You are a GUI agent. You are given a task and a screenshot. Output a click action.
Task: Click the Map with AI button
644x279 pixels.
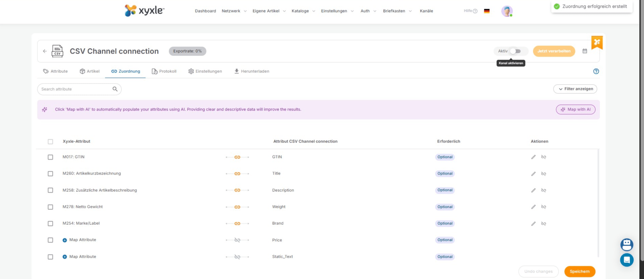[575, 110]
